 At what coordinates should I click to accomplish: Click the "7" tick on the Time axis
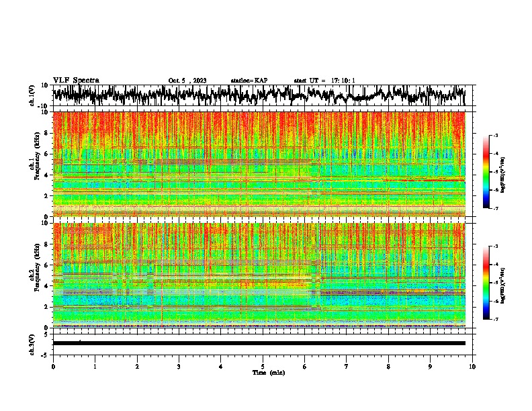click(x=347, y=367)
